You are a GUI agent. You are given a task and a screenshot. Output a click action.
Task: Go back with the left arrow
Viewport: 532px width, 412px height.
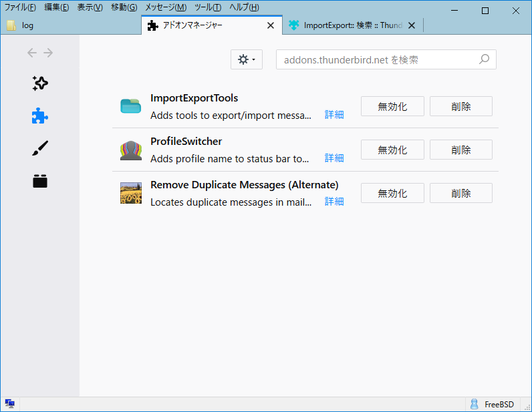click(x=32, y=53)
